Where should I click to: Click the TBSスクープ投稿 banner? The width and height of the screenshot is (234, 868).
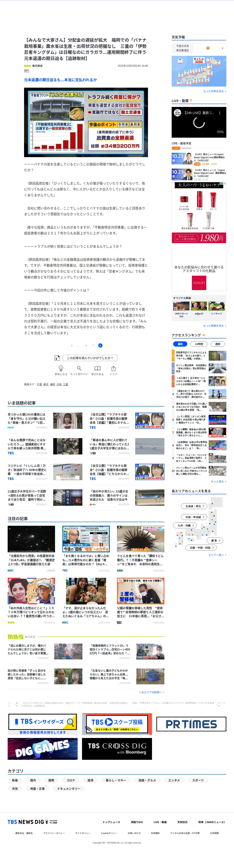pos(117,724)
